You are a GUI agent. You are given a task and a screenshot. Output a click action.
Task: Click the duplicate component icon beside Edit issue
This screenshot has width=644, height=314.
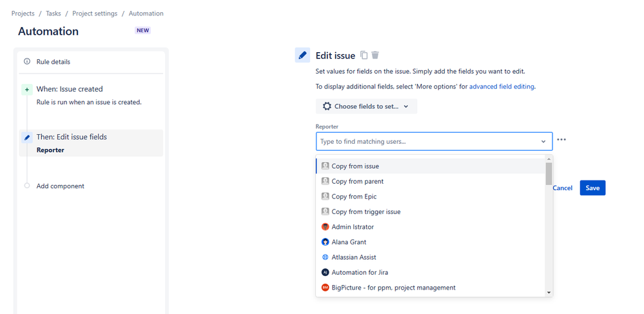tap(364, 55)
